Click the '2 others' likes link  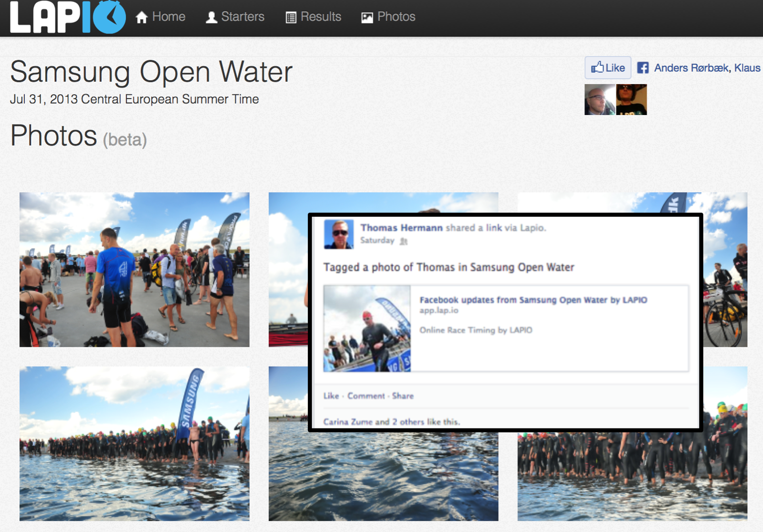408,421
